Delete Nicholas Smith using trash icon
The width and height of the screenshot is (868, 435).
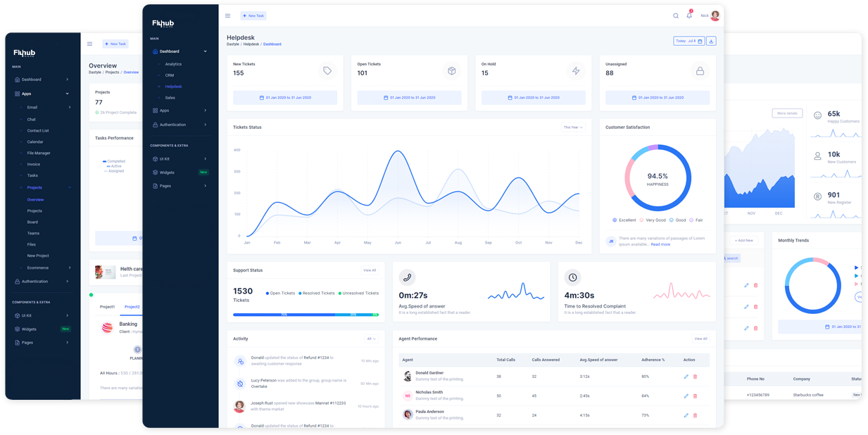point(695,396)
